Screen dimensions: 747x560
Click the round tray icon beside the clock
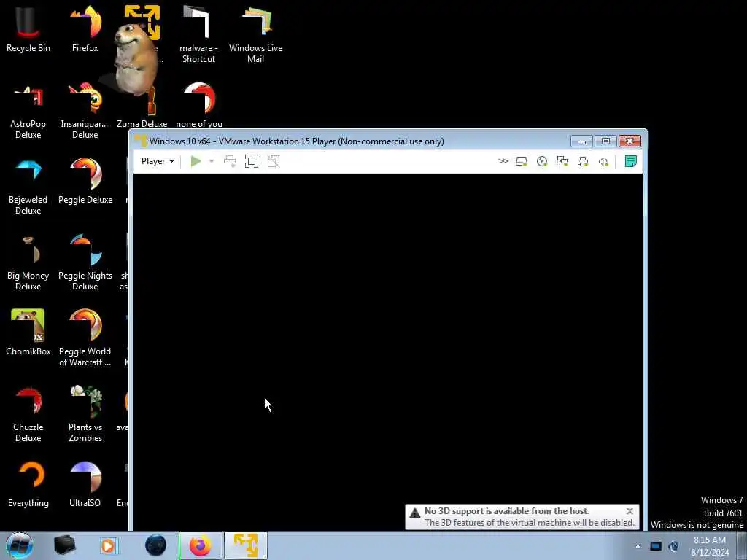tap(673, 546)
